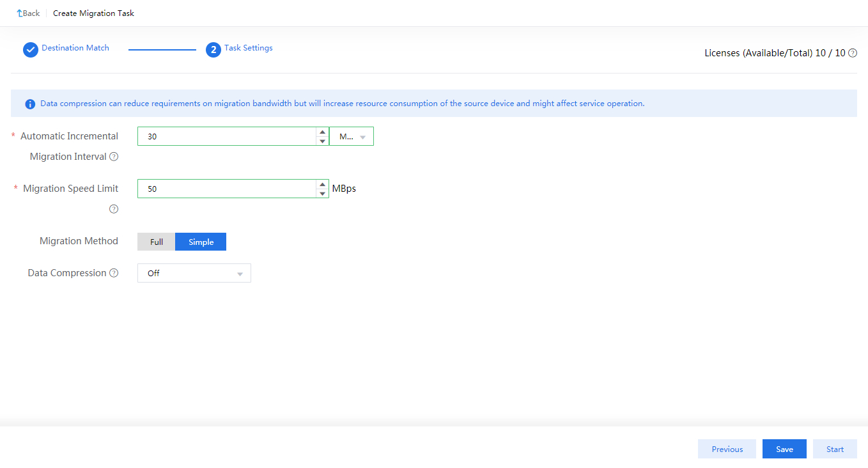Click help icon next to Data Compression

(x=114, y=273)
